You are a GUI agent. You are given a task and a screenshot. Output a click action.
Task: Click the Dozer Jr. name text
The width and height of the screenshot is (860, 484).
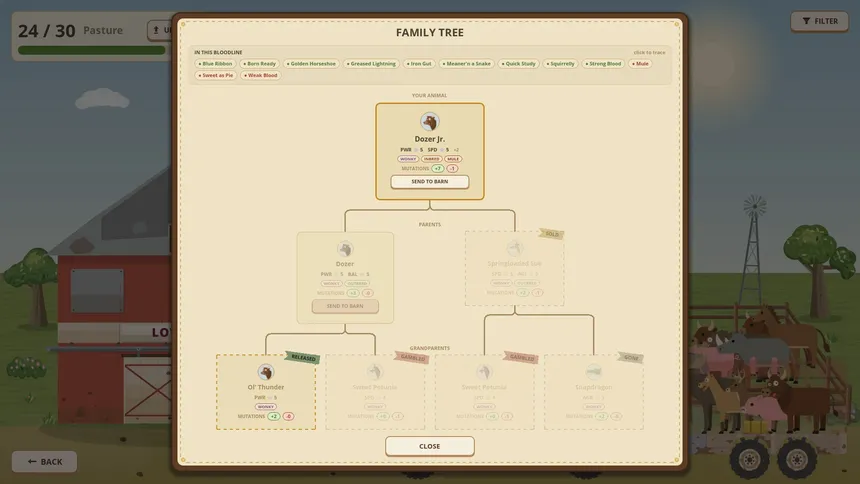pos(429,139)
